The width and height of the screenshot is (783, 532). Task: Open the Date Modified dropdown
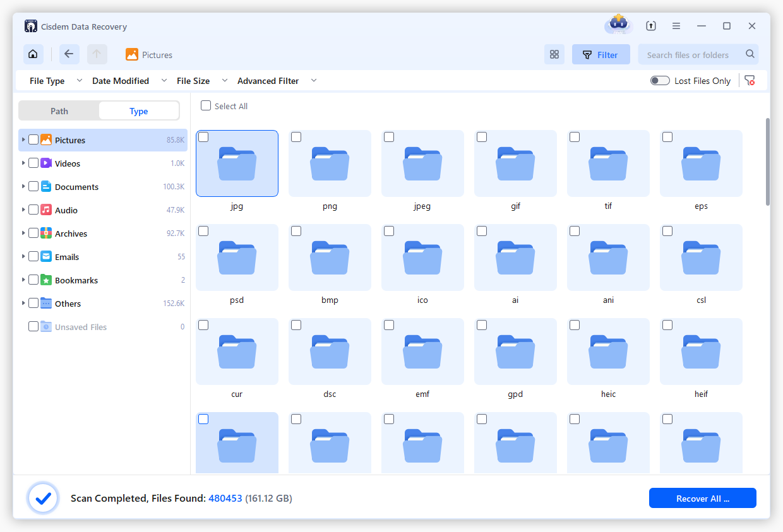click(x=121, y=80)
